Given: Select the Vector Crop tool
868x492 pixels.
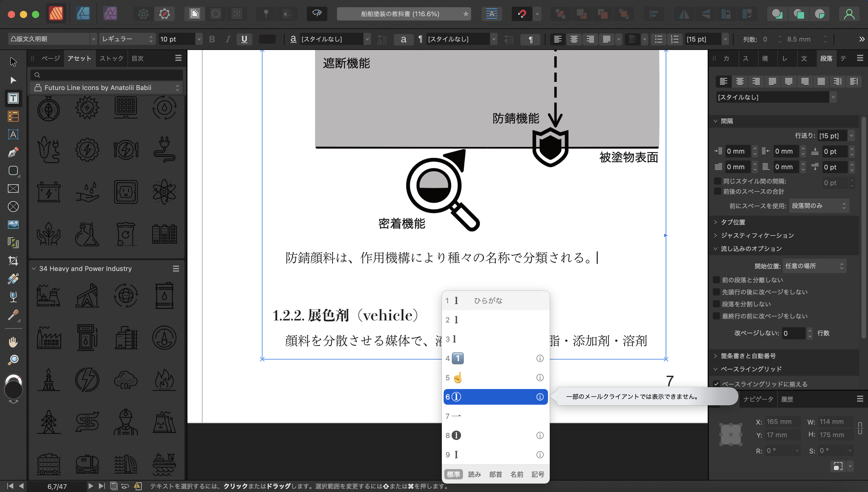Looking at the screenshot, I should (13, 261).
